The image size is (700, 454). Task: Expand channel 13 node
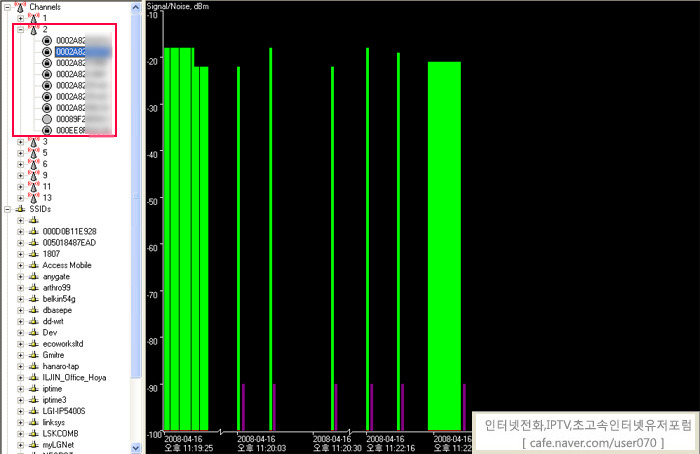pos(21,198)
